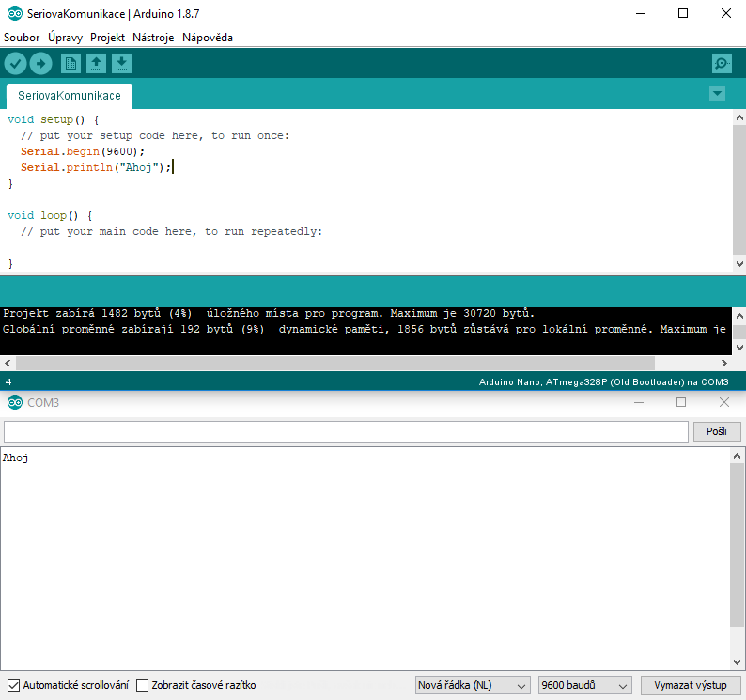Viewport: 746px width, 700px height.
Task: Open the Soubor menu
Action: pos(22,38)
